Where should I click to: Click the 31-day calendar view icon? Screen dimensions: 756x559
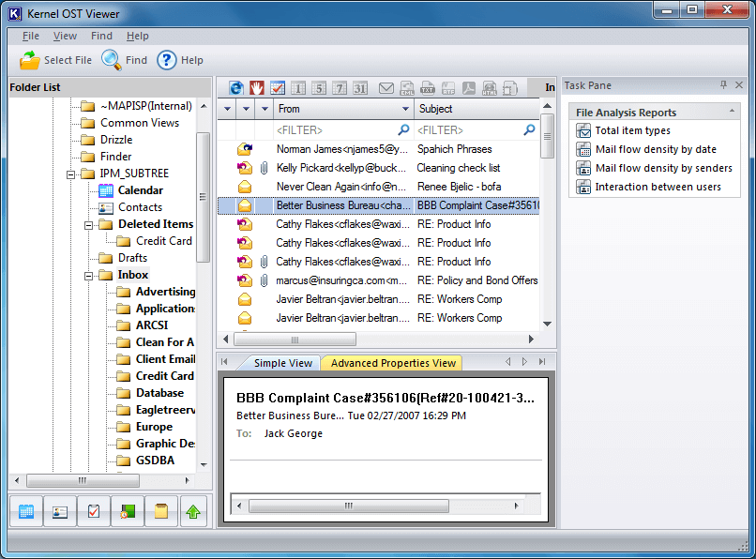point(360,88)
